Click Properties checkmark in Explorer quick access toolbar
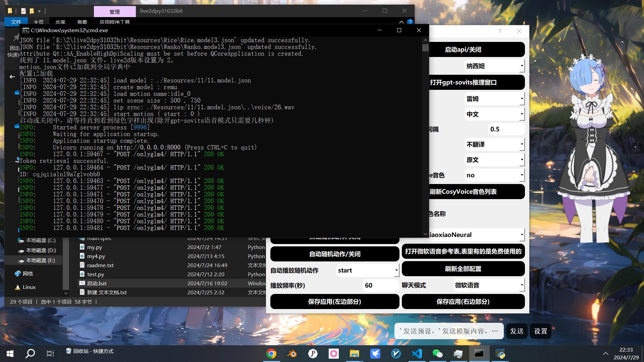644x362 pixels. click(23, 11)
